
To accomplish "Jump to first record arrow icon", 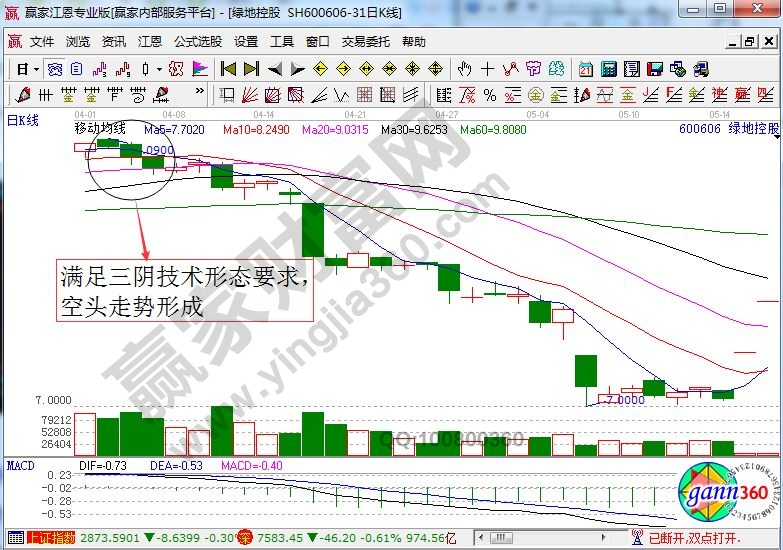I will (228, 69).
